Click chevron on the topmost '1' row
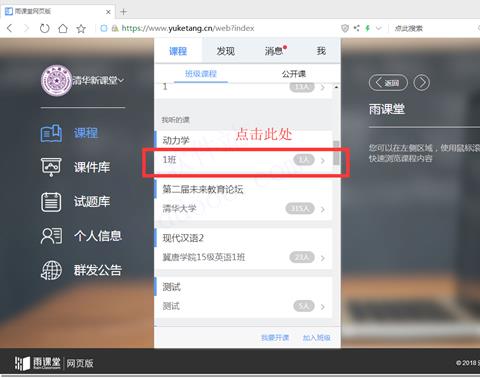 click(323, 88)
